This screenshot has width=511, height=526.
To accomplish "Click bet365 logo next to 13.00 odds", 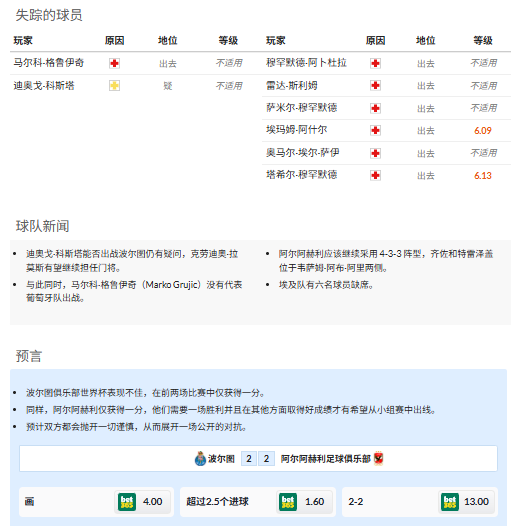I will tap(450, 502).
